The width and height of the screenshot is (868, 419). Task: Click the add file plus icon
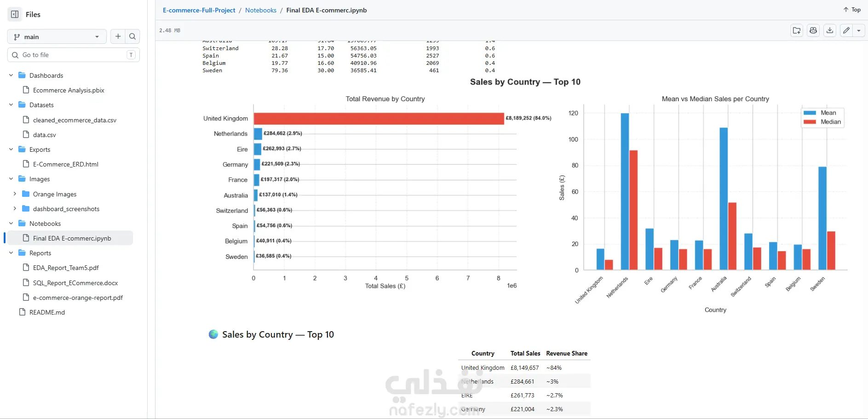[118, 36]
